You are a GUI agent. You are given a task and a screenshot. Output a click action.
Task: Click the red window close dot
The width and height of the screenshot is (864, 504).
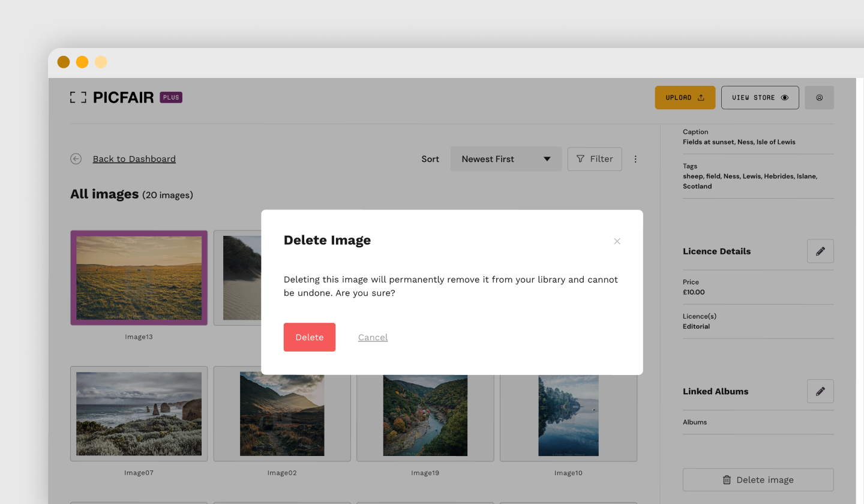point(64,62)
